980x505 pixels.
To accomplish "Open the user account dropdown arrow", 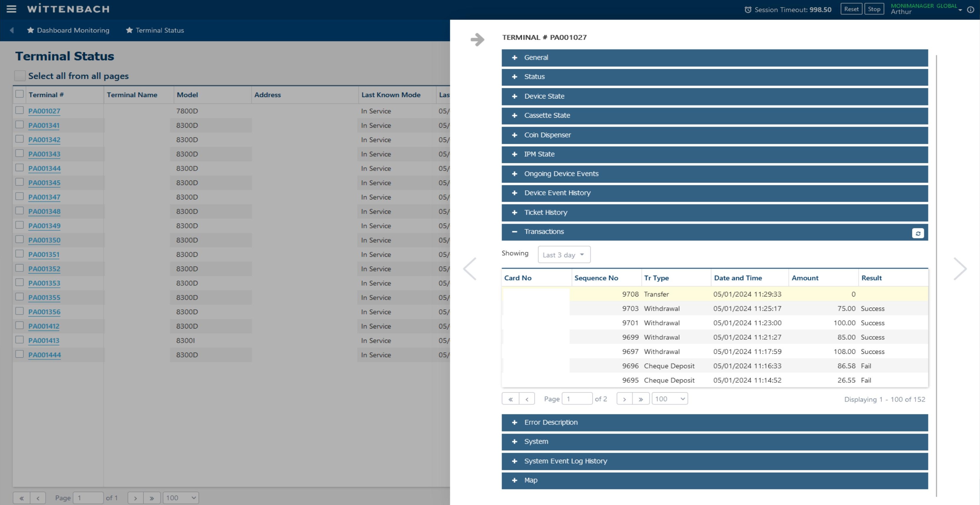I will 960,10.
